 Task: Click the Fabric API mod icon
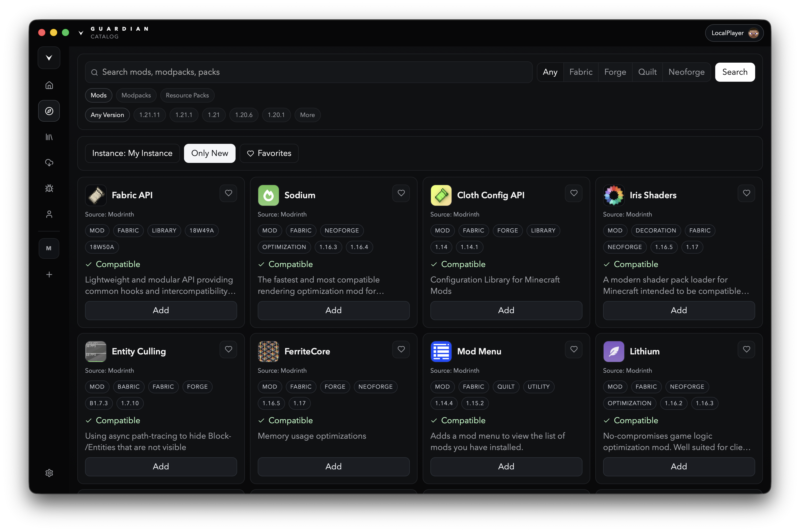pos(96,195)
